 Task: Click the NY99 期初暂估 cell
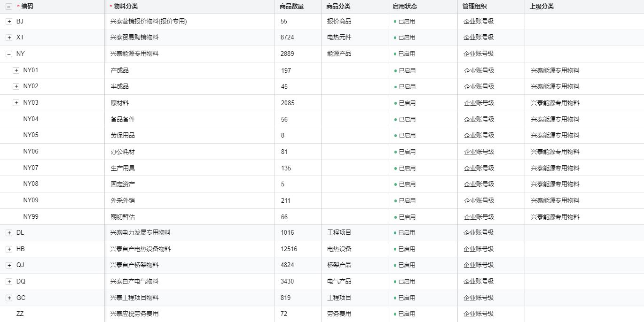coord(123,217)
